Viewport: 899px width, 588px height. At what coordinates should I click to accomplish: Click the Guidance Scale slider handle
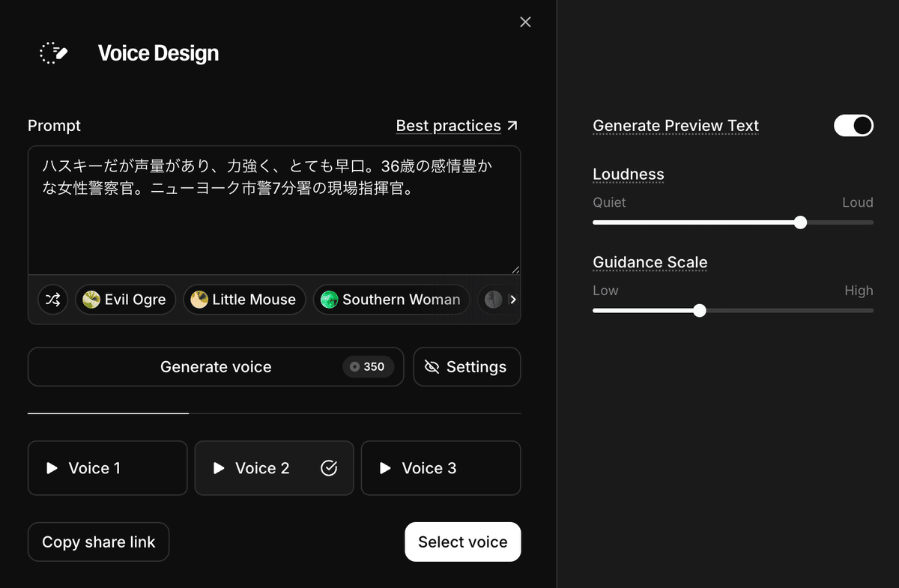click(x=700, y=311)
